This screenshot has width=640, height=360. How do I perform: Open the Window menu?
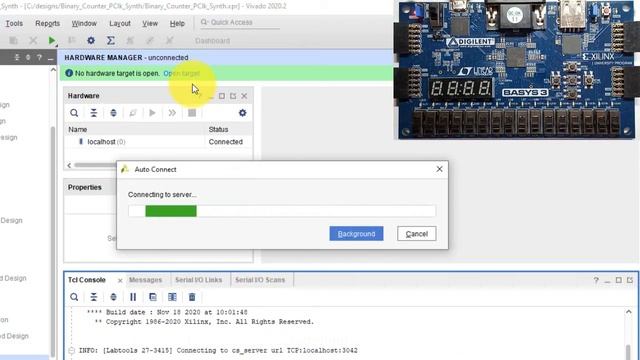[84, 23]
